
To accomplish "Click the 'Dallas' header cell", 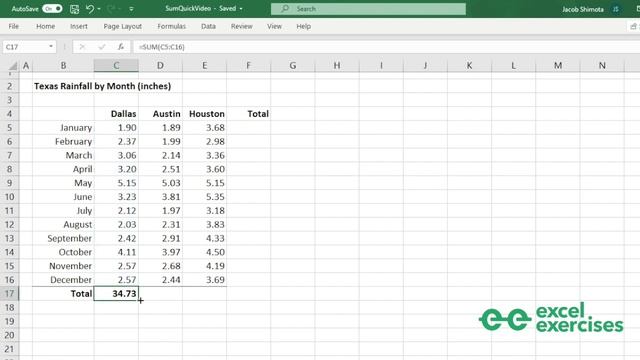I will tap(116, 114).
